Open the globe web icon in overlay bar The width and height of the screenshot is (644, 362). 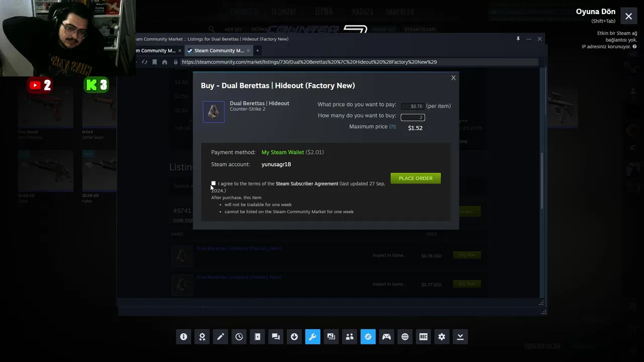coord(405,337)
